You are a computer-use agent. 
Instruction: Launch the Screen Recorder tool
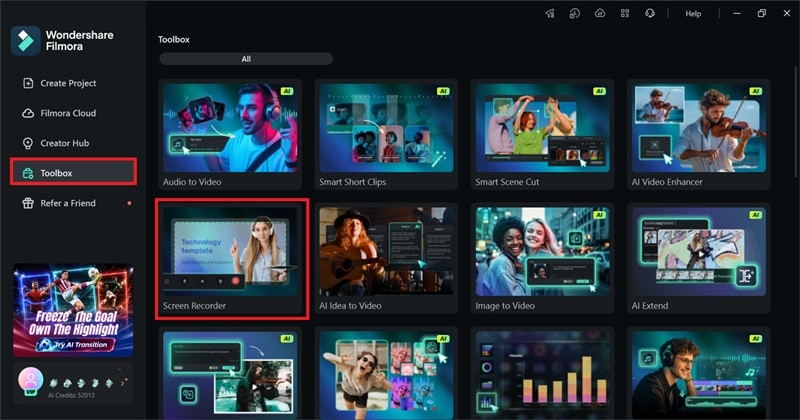[230, 258]
